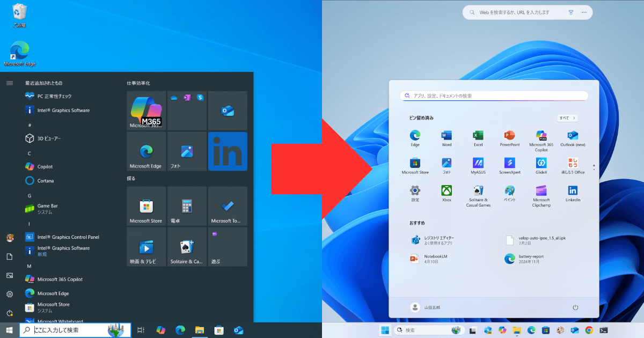Click the Windows 10 Start button

[x=9, y=330]
